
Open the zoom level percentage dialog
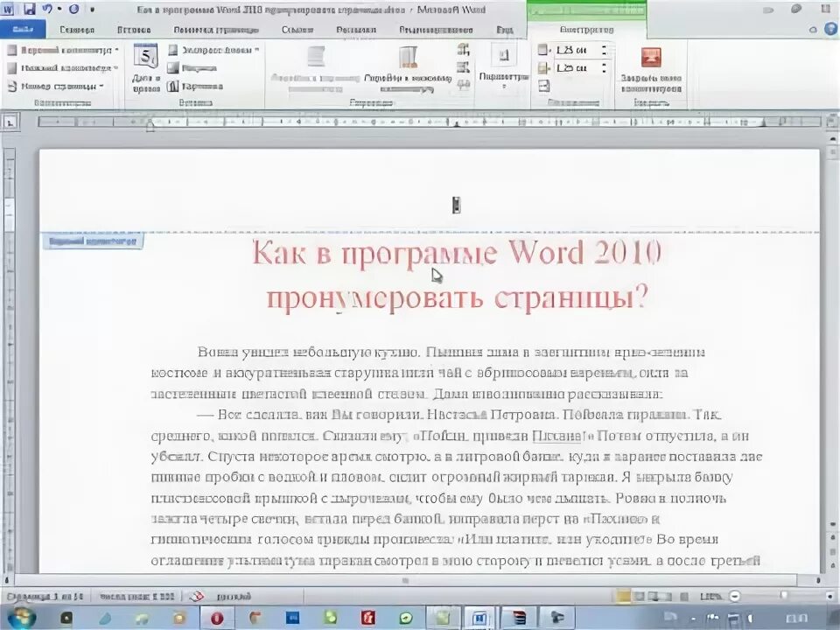tap(710, 596)
